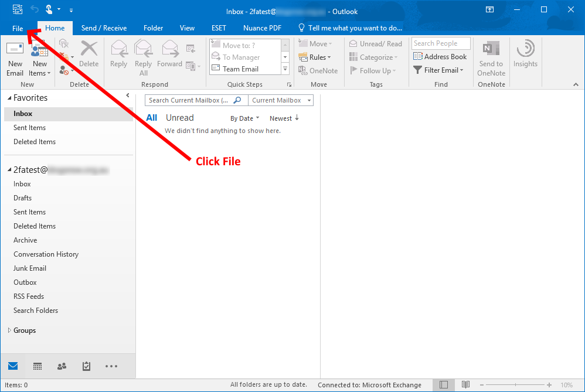Image resolution: width=585 pixels, height=392 pixels.
Task: Expand the Quick Steps gallery
Action: (x=285, y=69)
